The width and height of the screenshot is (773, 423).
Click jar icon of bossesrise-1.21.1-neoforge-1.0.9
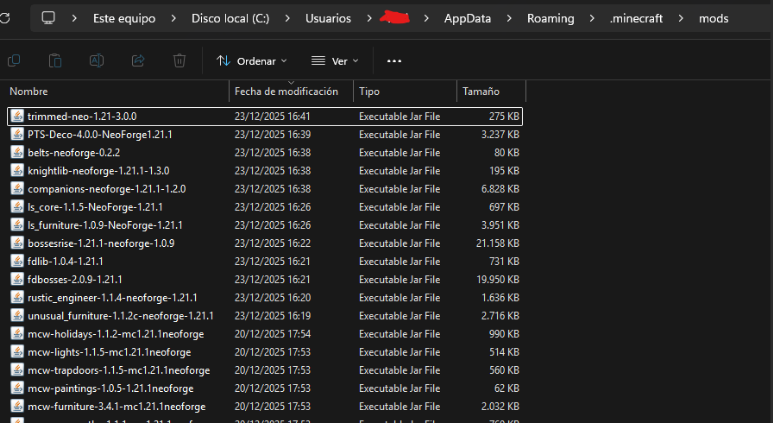pyautogui.click(x=17, y=243)
